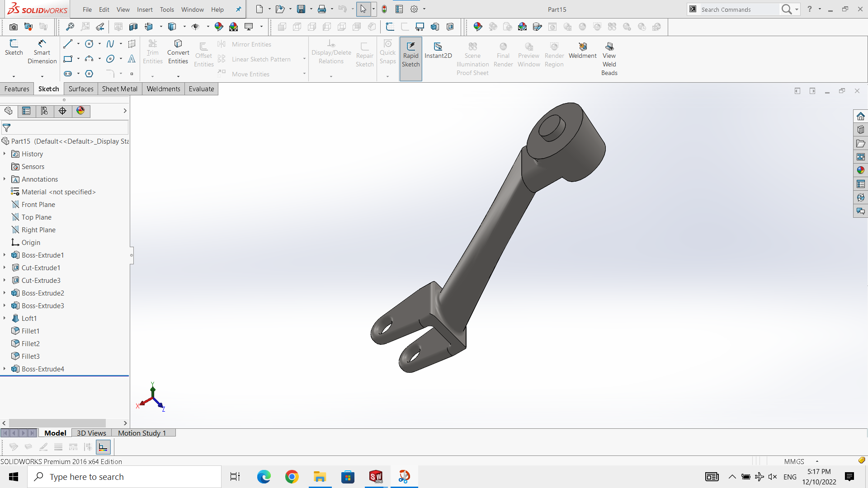The height and width of the screenshot is (488, 868).
Task: Switch to the Surfaces tab
Action: click(x=81, y=89)
